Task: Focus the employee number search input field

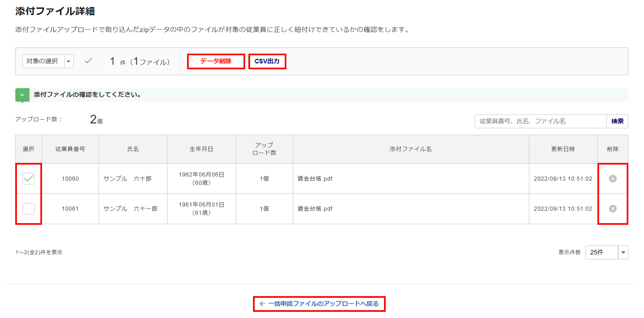Action: point(540,121)
